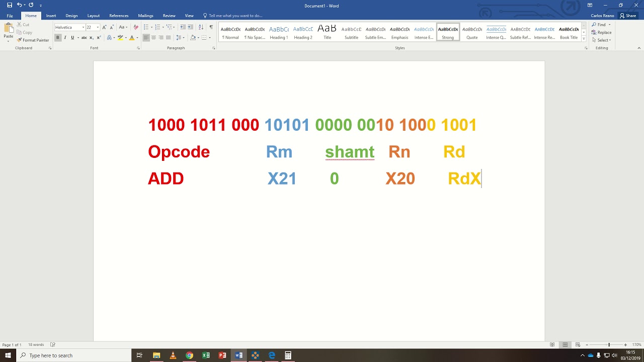Click the Cut button
The image size is (644, 362).
point(23,25)
